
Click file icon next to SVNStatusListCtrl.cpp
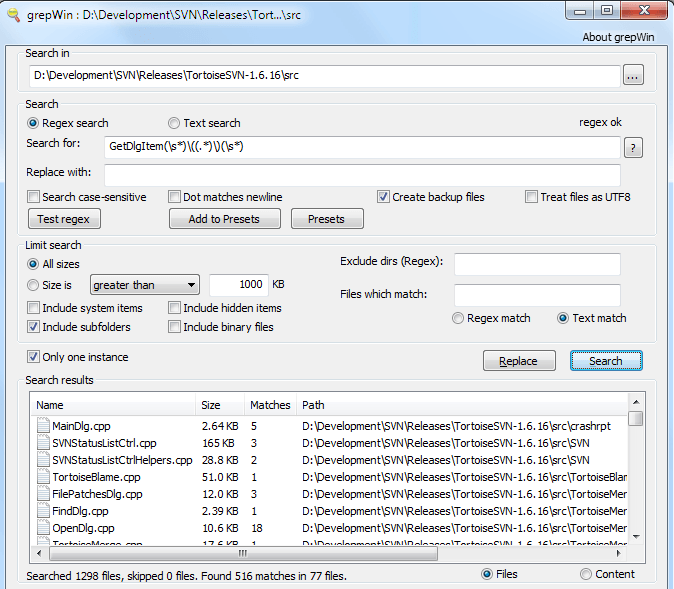point(43,443)
